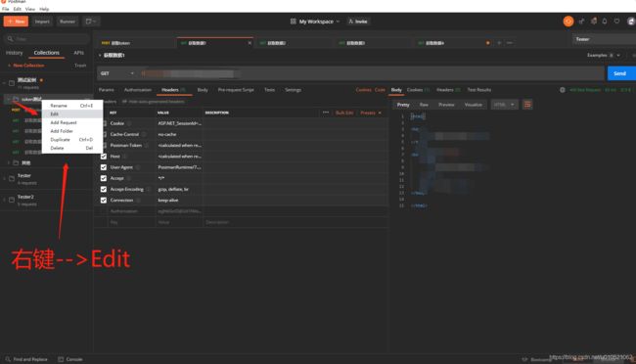636x364 pixels.
Task: Choose Duplicate in the context menu
Action: [72, 140]
